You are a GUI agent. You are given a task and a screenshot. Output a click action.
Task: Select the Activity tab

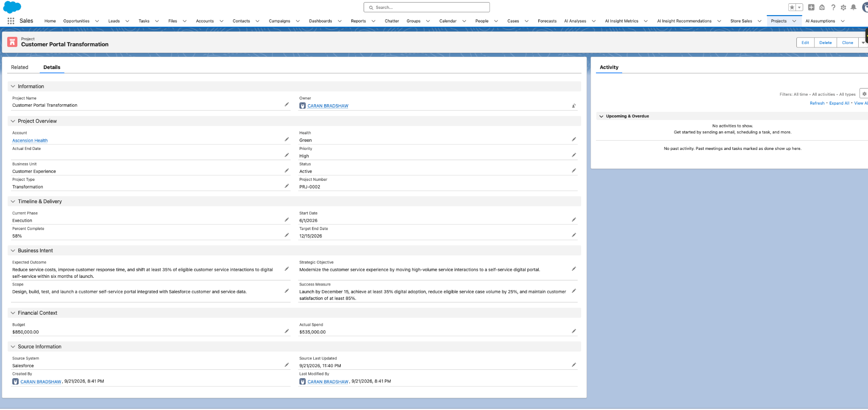tap(609, 67)
